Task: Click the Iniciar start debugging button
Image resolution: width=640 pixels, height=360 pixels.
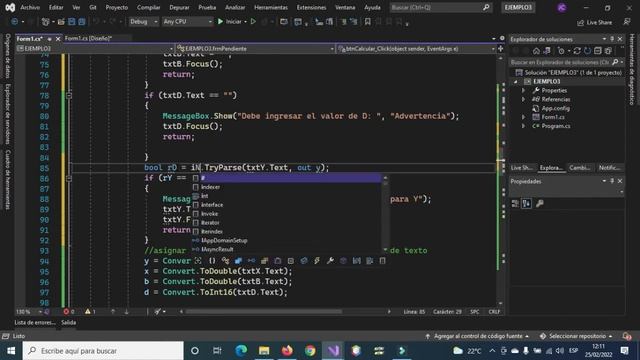Action: point(231,22)
